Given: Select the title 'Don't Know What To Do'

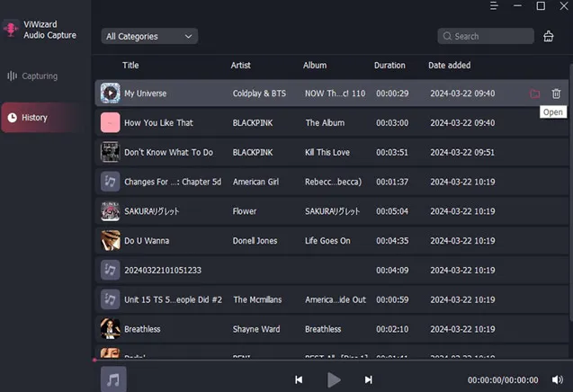Looking at the screenshot, I should 168,152.
